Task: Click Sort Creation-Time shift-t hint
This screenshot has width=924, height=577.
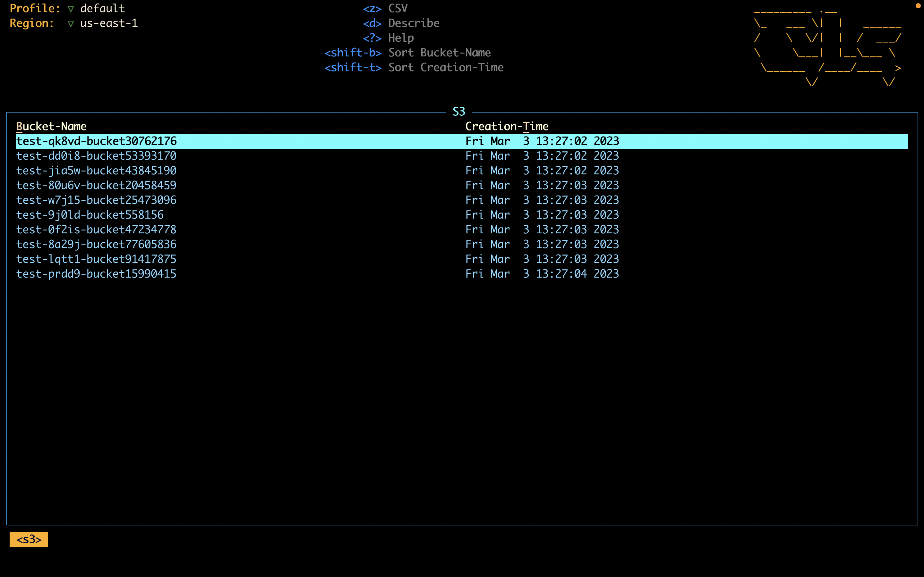Action: (414, 68)
